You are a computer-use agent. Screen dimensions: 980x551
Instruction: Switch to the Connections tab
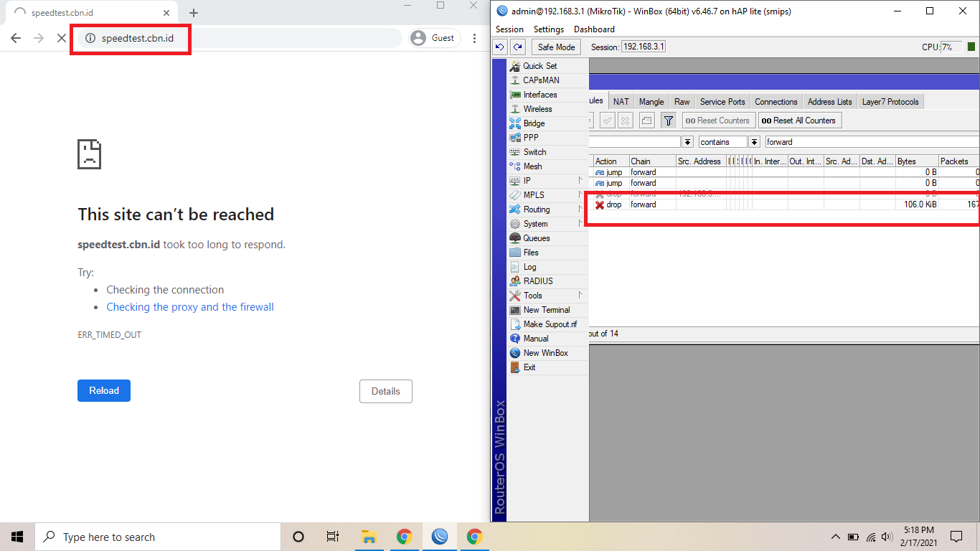[776, 102]
